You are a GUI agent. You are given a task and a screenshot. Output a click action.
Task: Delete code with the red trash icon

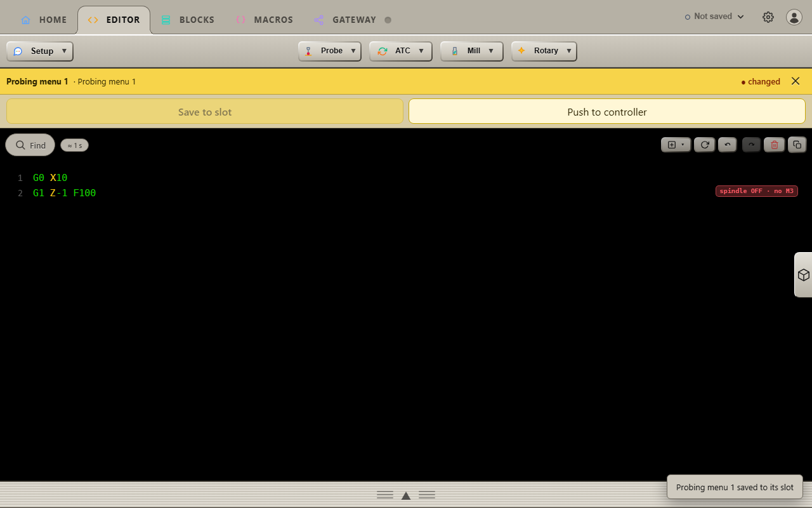point(775,145)
